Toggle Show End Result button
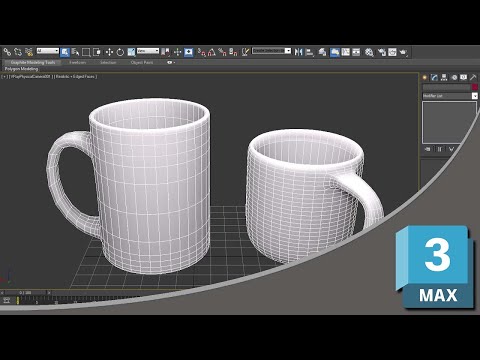Screen dimensions: 480x360 (x=440, y=149)
